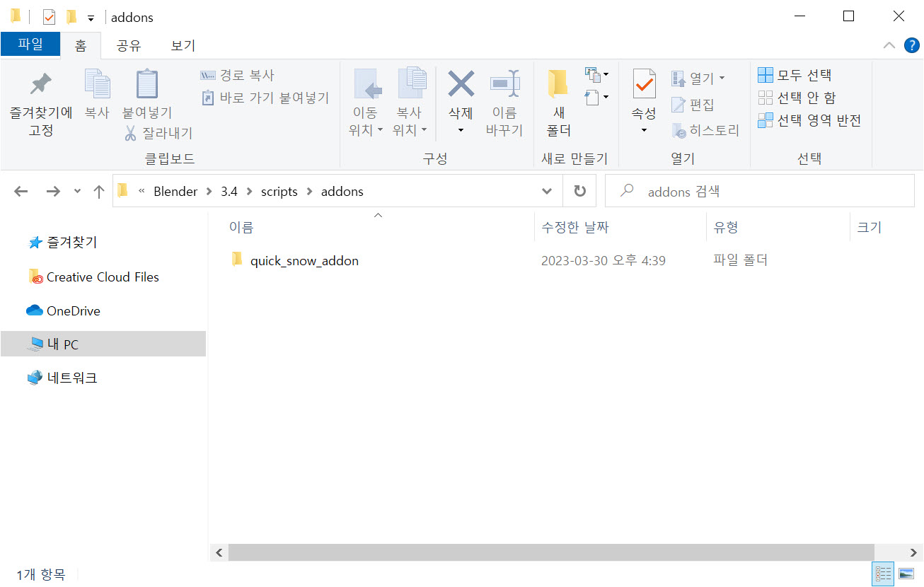Select 잘라내기 (Cut) scissors option
Image resolution: width=924 pixels, height=587 pixels.
[158, 133]
